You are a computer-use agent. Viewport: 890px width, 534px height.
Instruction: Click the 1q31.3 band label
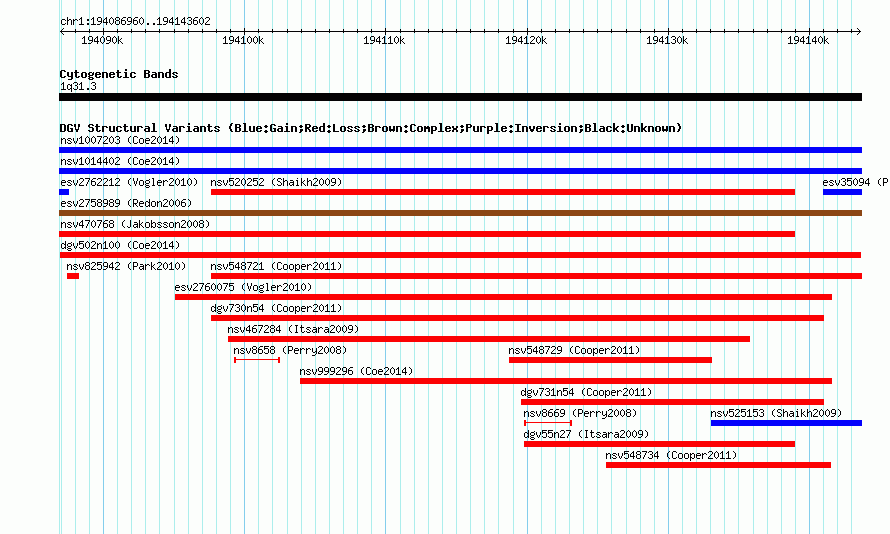(x=78, y=86)
